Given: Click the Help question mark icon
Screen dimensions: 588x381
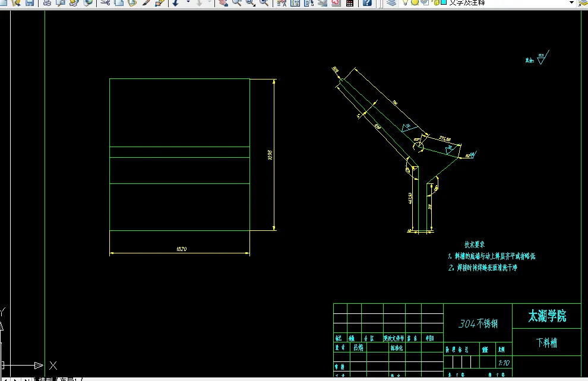Looking at the screenshot, I should (366, 2).
